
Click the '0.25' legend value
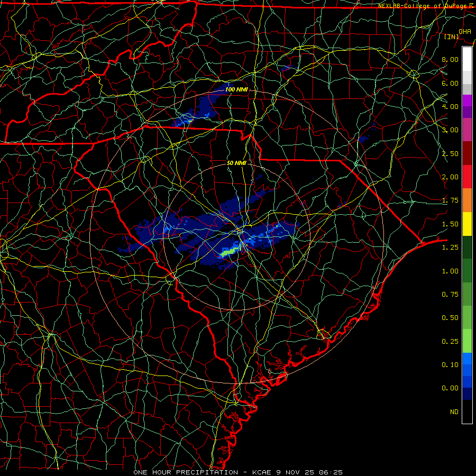(450, 342)
